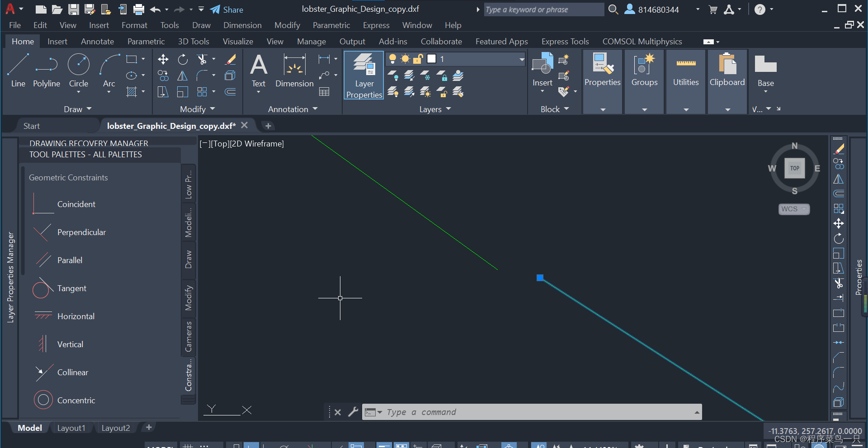Screen dimensions: 868x448
Task: Click the Table icon in Annotation panel
Action: click(324, 92)
